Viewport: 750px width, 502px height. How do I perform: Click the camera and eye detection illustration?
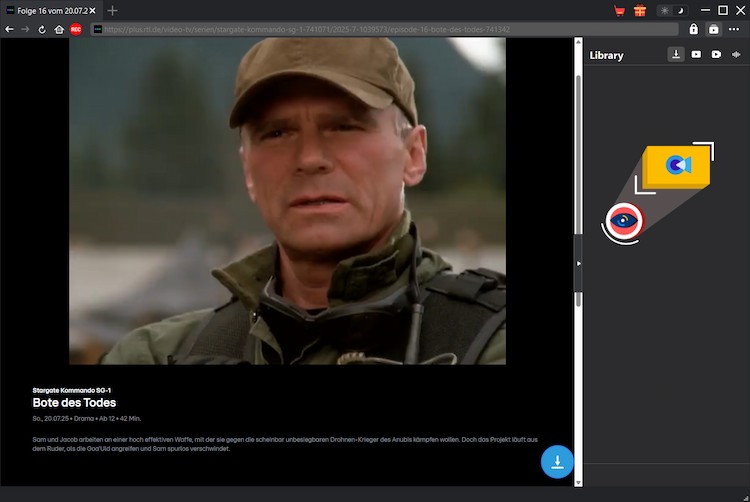pyautogui.click(x=658, y=193)
